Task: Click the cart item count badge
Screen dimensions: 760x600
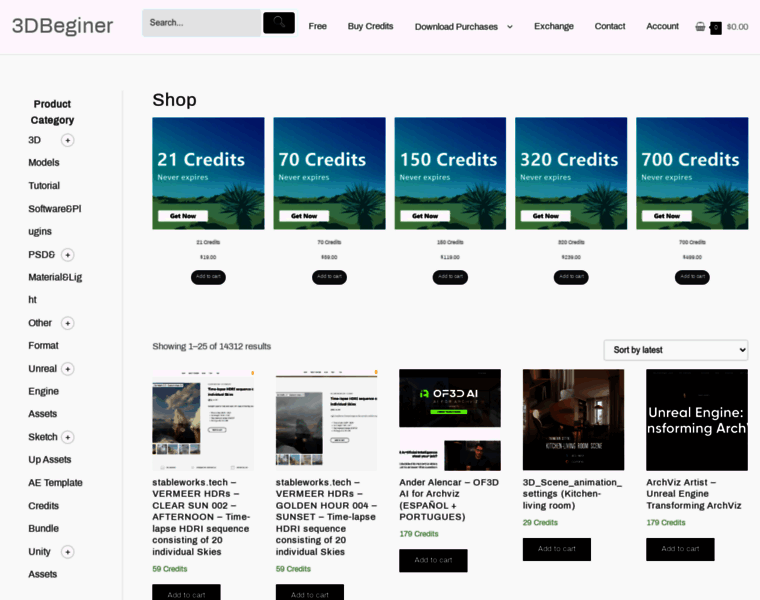Action: coord(715,28)
